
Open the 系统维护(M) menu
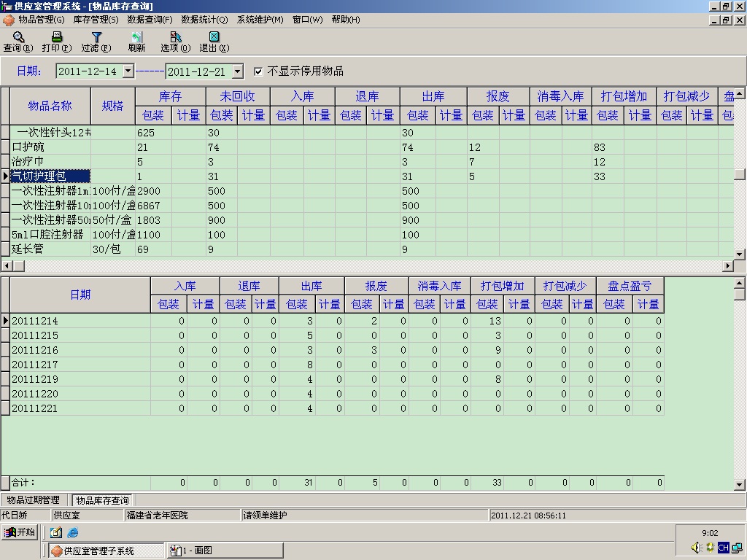click(260, 20)
